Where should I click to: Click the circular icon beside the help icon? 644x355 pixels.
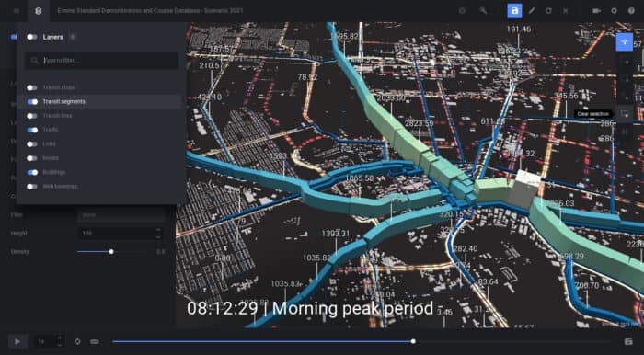(614, 11)
